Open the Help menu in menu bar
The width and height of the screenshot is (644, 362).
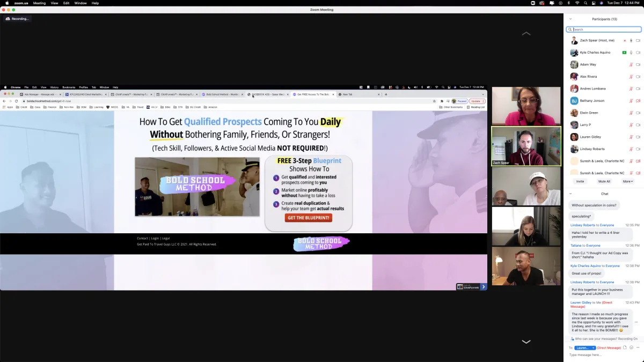pos(95,3)
